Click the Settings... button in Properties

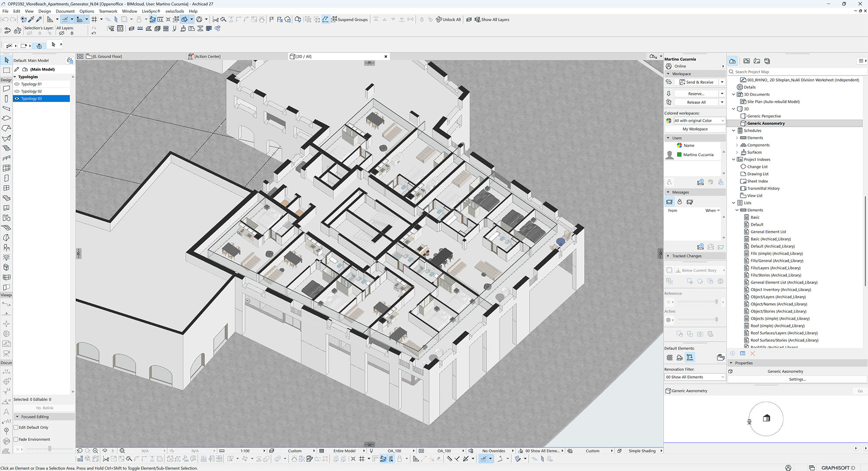click(797, 379)
